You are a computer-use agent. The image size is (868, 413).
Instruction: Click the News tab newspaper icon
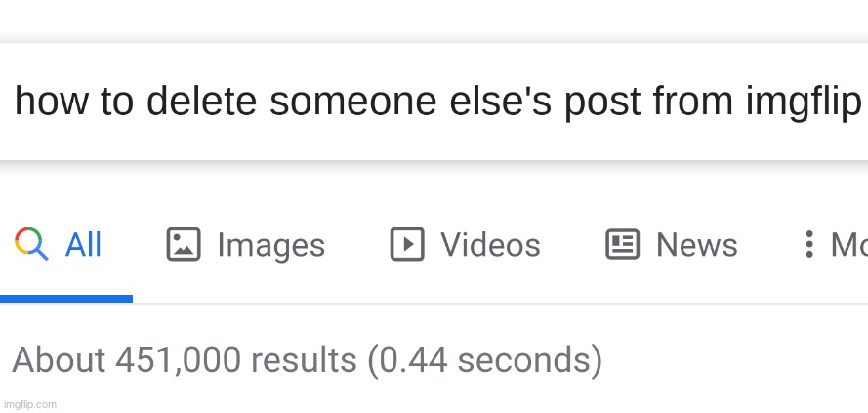622,244
